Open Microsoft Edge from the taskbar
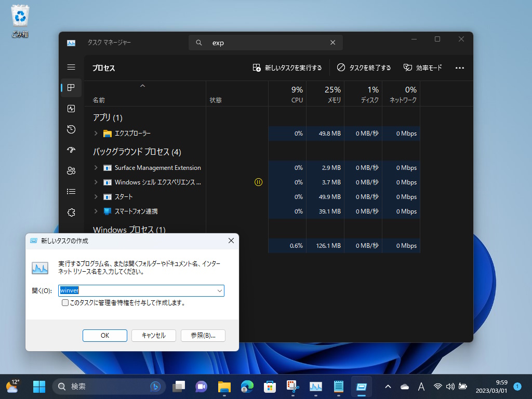This screenshot has width=532, height=399. coord(246,387)
